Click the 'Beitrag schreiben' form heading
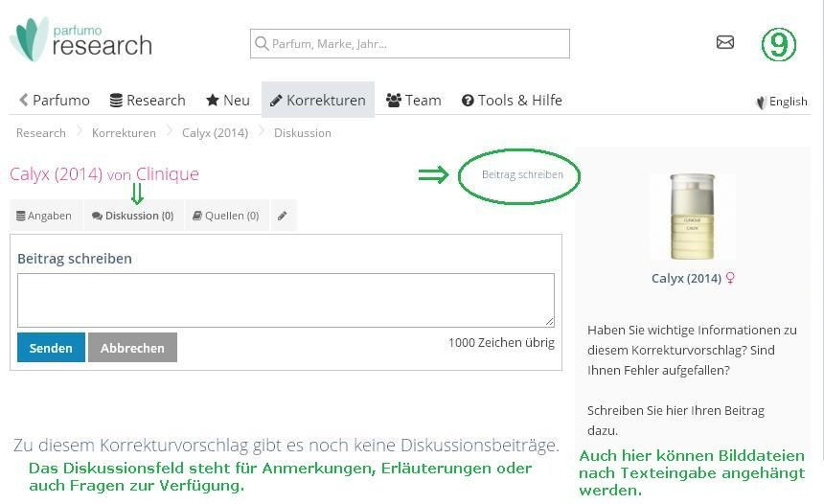This screenshot has height=504, width=824. coord(75,259)
